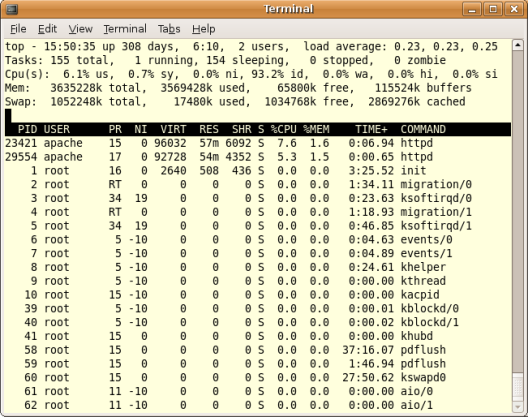Maximize the Terminal window
Screen dimensions: 528x417
click(x=493, y=9)
